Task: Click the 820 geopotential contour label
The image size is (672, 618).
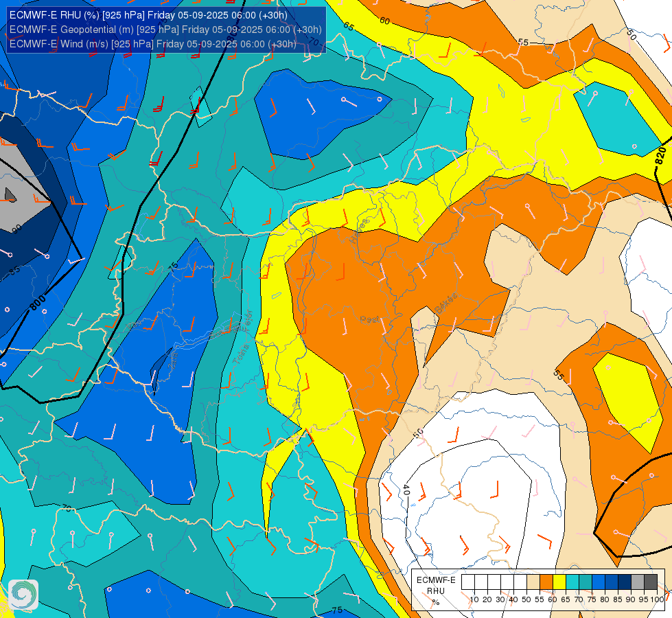Action: (x=660, y=155)
